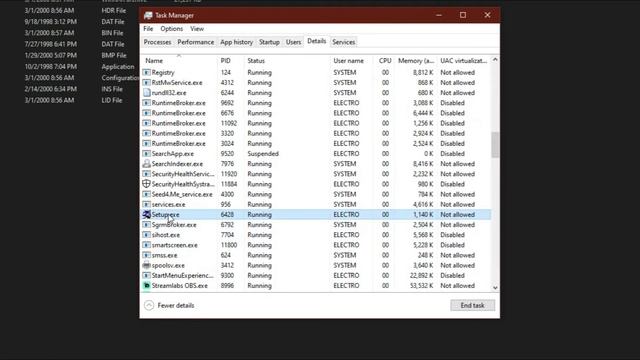
Task: Click the scrollbar down arrow
Action: (495, 287)
